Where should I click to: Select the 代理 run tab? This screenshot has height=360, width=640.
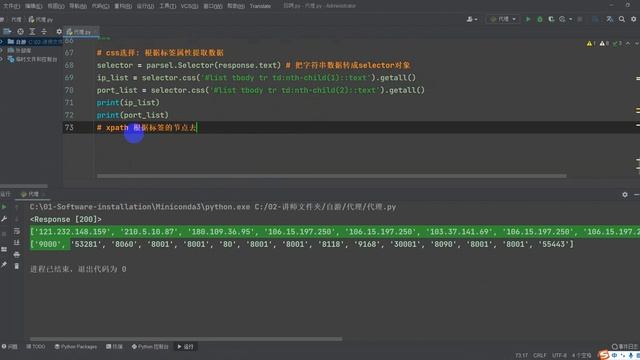click(33, 194)
